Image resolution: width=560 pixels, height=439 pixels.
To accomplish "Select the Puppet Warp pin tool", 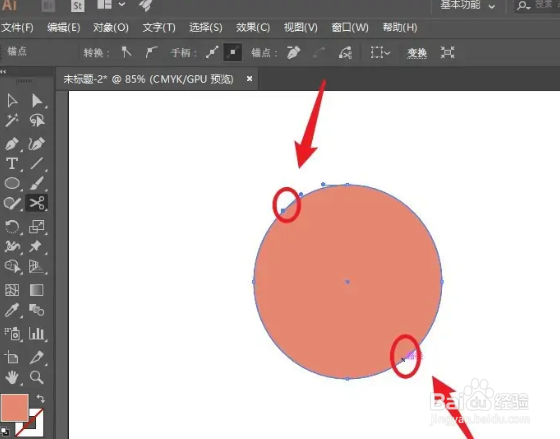I will coord(36,246).
